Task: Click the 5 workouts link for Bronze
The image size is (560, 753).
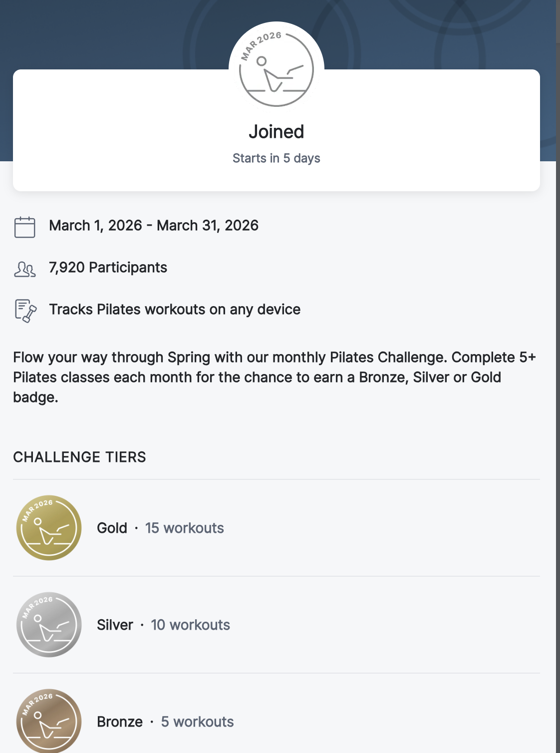Action: (197, 721)
